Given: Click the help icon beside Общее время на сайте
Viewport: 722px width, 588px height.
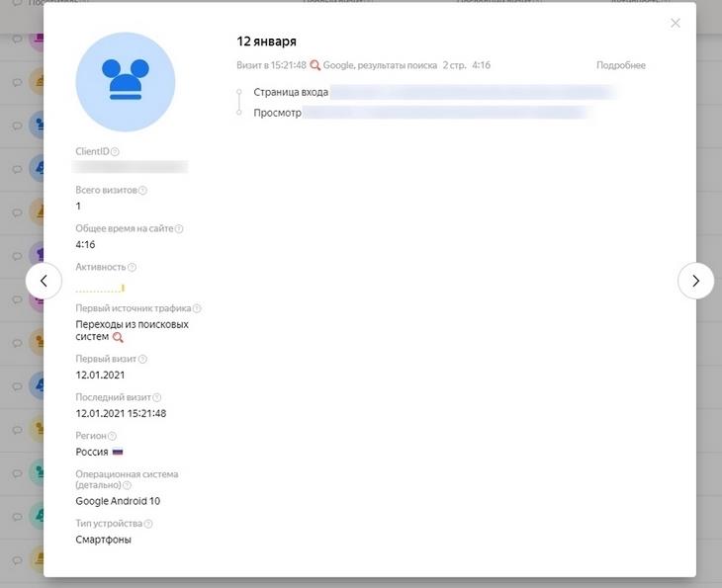Looking at the screenshot, I should pos(179,229).
